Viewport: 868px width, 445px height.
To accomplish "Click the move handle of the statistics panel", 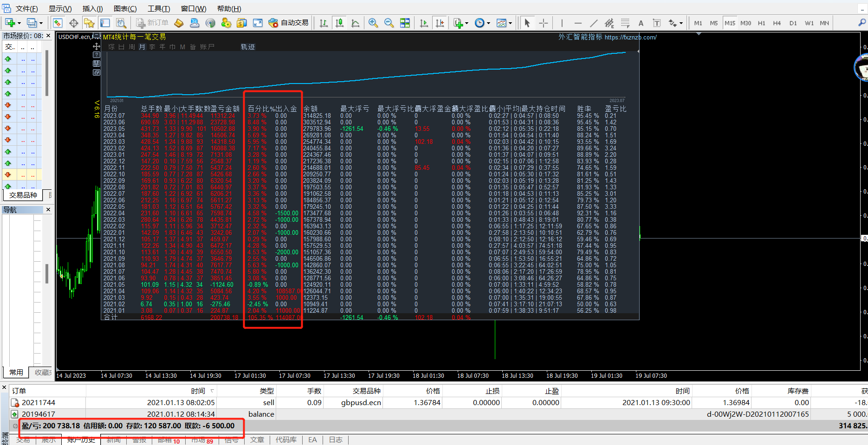I will point(97,46).
